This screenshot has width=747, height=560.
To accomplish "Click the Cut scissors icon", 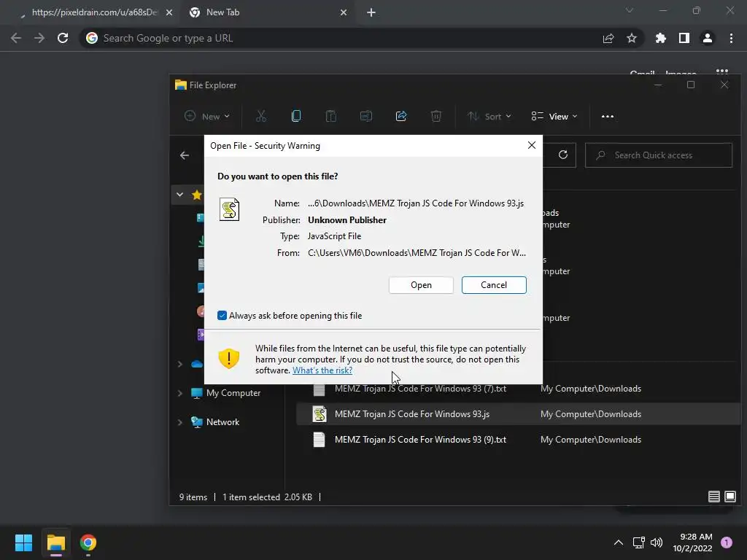I will [261, 116].
